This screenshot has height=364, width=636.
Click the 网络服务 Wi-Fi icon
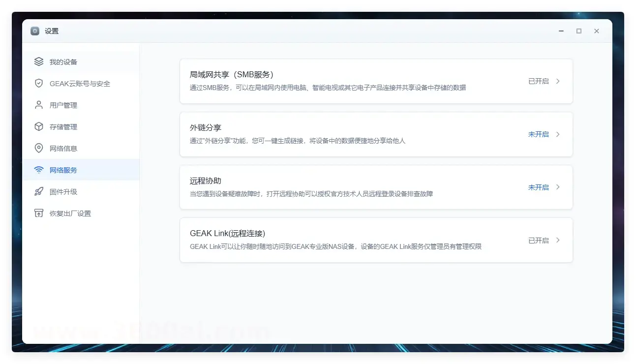[39, 170]
